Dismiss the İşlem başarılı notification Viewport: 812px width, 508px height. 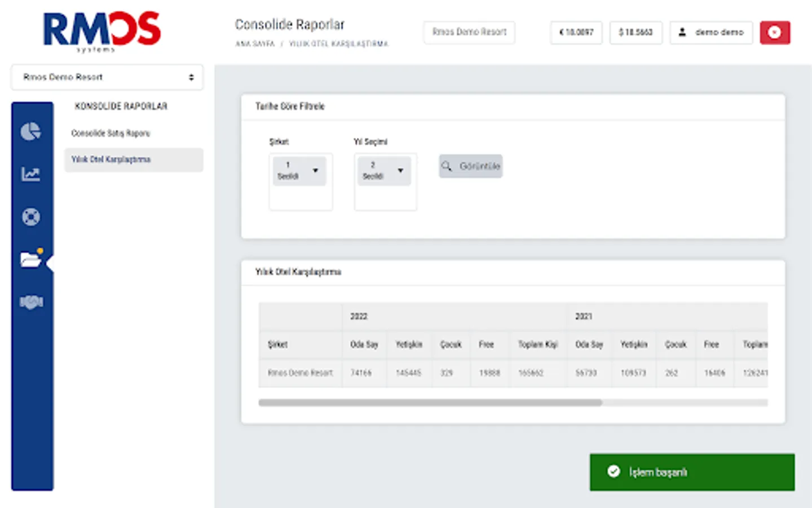click(x=692, y=472)
